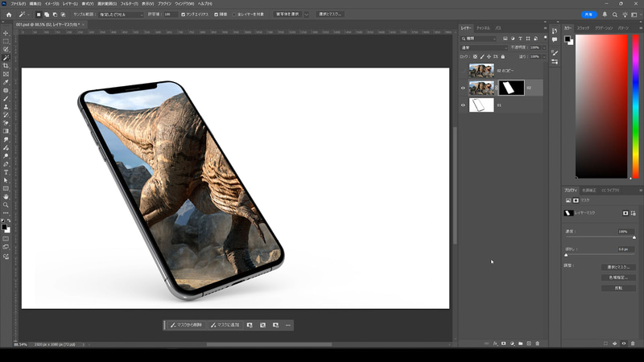Select the Crop tool
This screenshot has width=644, height=362.
pyautogui.click(x=6, y=66)
